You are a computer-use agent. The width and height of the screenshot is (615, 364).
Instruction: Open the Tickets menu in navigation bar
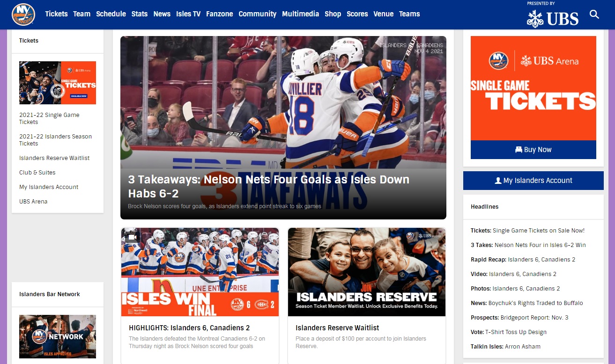click(56, 14)
